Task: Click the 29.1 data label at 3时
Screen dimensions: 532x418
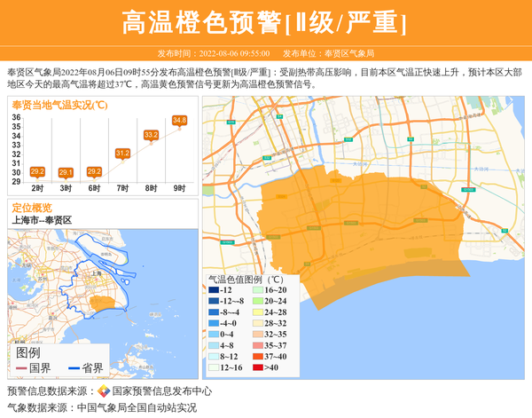Action: [x=66, y=172]
